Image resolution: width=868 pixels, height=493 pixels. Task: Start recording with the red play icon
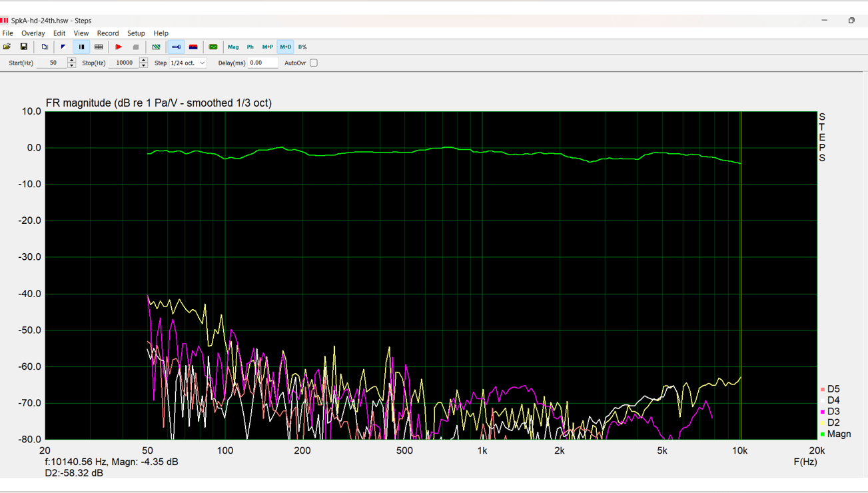119,47
